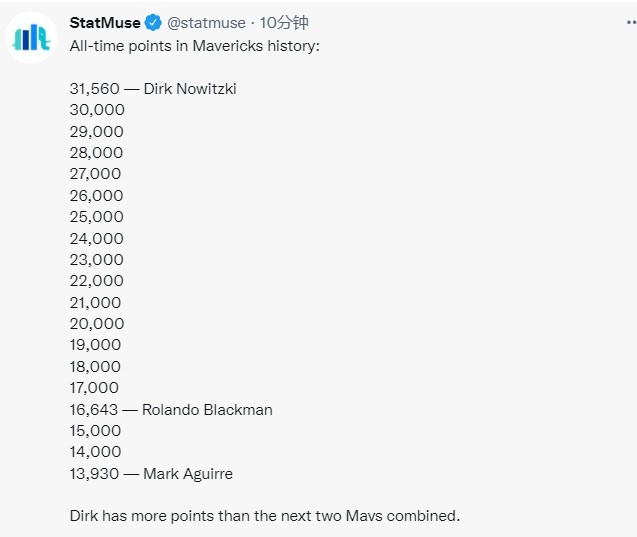Click the 23,000 line in the tweet
Image resolution: width=637 pixels, height=537 pixels.
coord(97,259)
